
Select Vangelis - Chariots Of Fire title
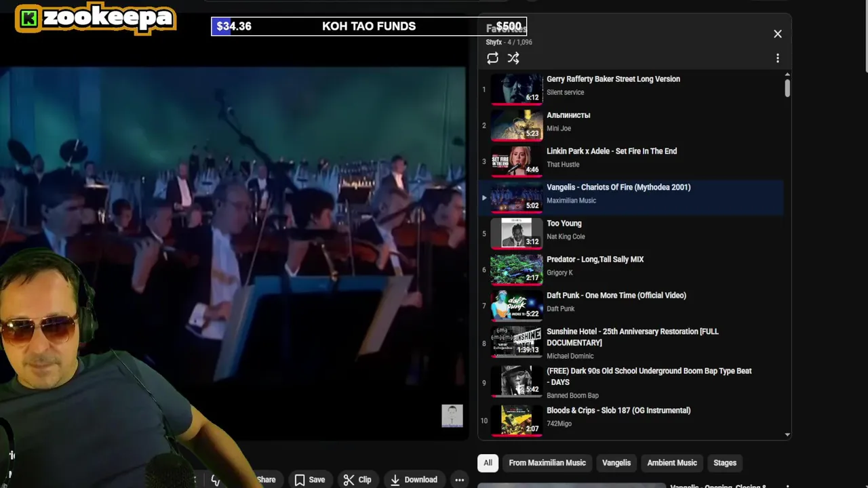click(x=618, y=187)
